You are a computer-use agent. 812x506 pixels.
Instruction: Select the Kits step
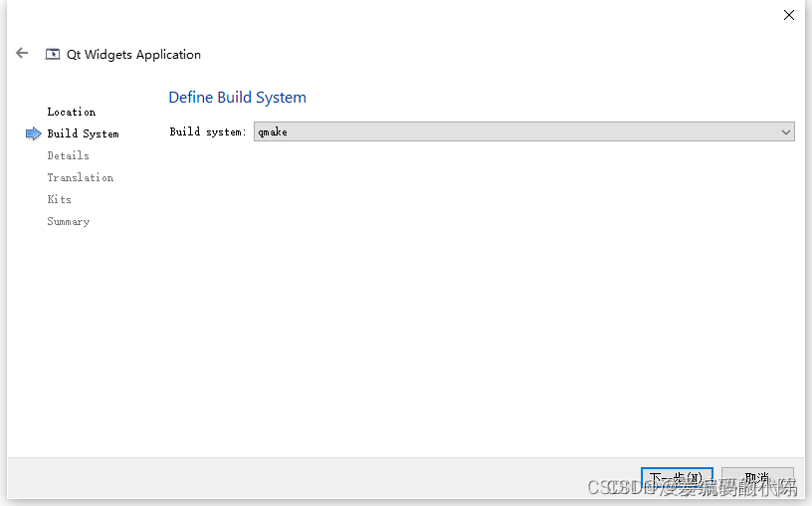coord(59,199)
